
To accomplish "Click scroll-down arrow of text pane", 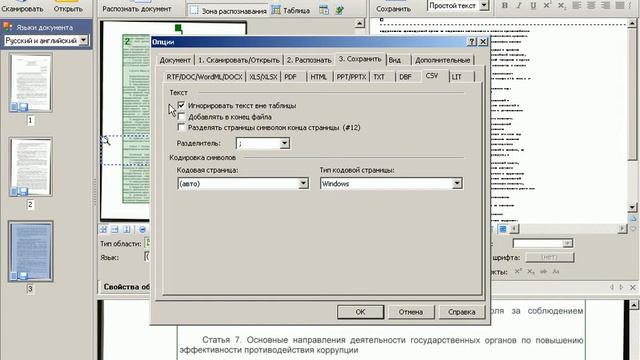I will coord(633,207).
